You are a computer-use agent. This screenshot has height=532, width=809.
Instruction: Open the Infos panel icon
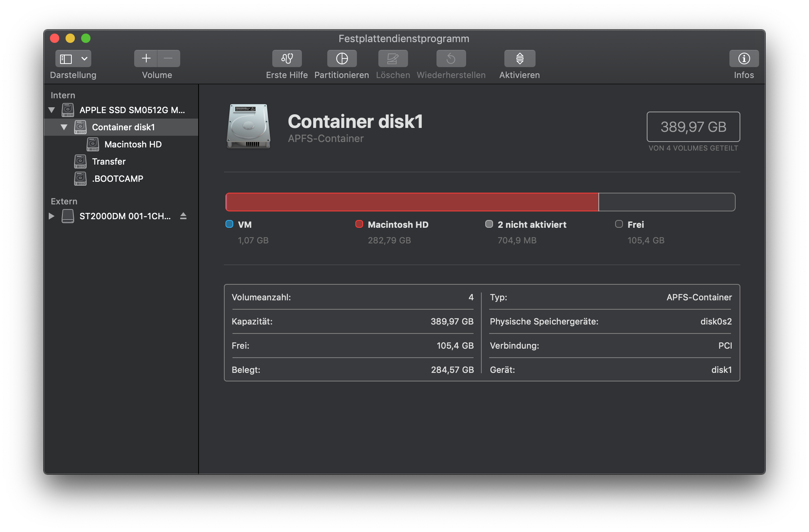click(x=744, y=59)
